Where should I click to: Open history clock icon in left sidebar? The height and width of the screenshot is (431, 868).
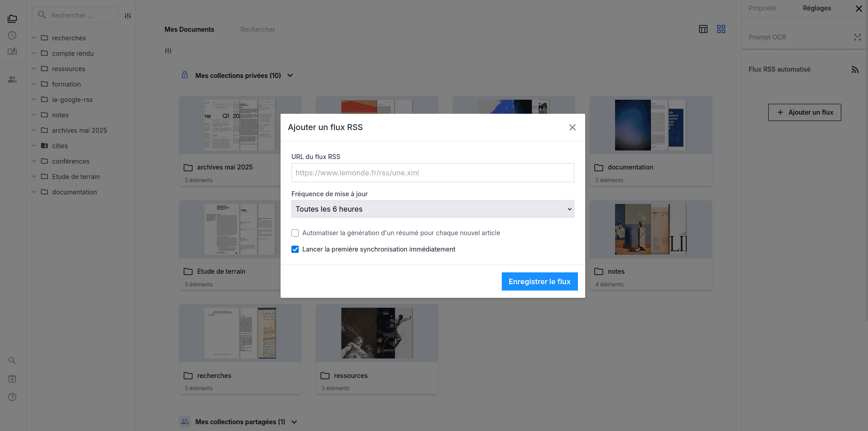point(12,35)
